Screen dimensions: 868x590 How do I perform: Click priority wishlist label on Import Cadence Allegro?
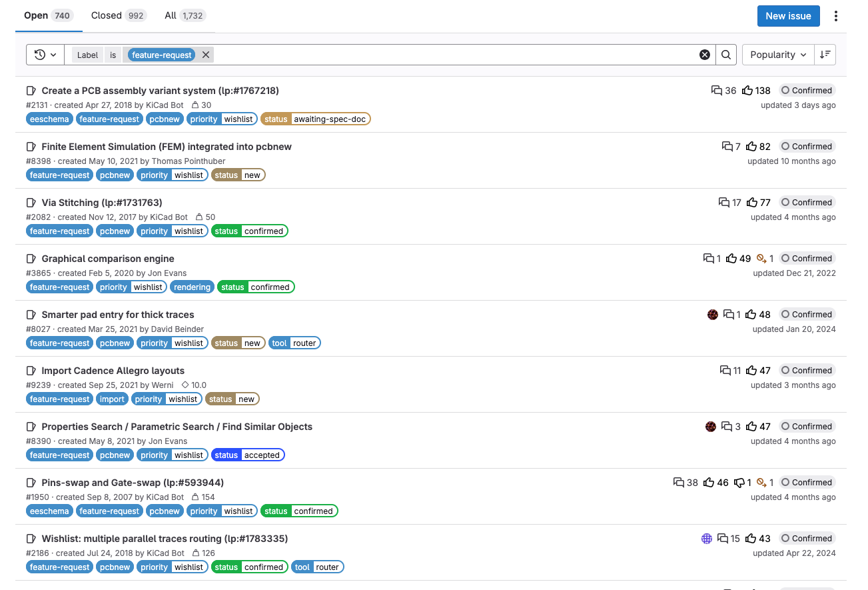point(167,399)
